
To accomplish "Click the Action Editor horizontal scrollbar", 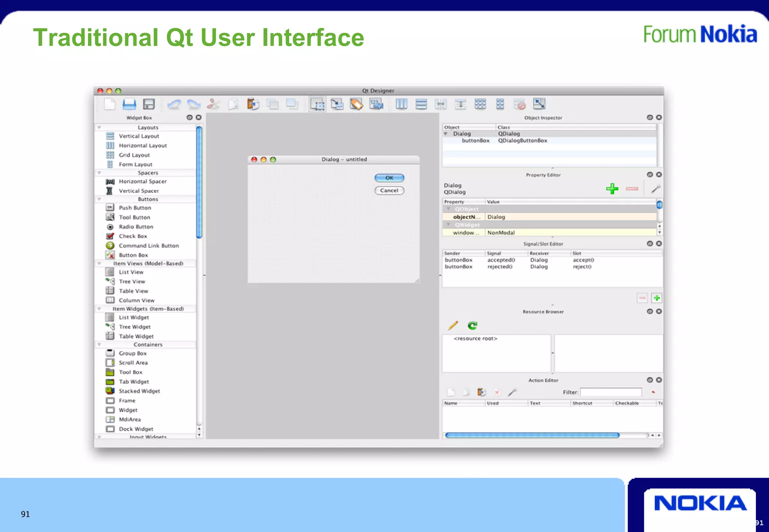I will (532, 435).
